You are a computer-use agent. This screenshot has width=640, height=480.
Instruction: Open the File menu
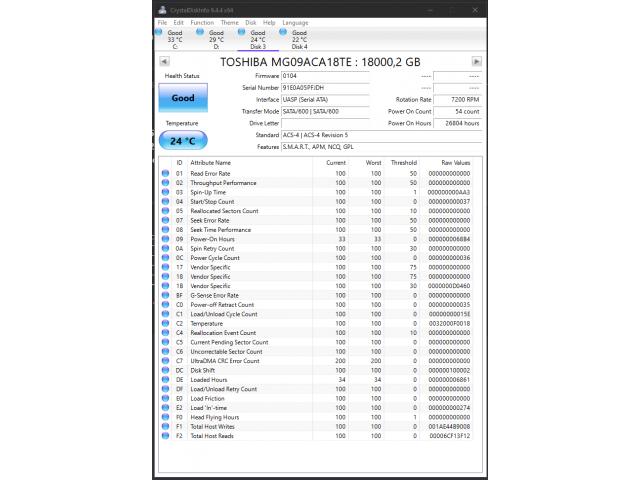click(x=162, y=22)
